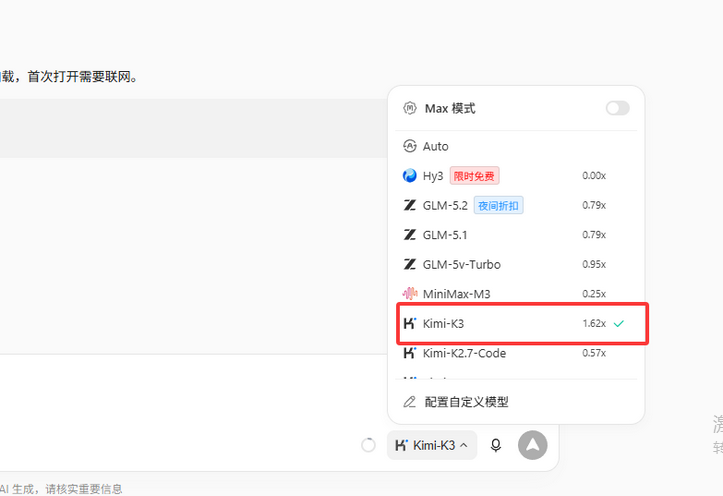Click the 夜间折扣 badge on GLM-5.2
The height and width of the screenshot is (496, 723).
(x=498, y=206)
